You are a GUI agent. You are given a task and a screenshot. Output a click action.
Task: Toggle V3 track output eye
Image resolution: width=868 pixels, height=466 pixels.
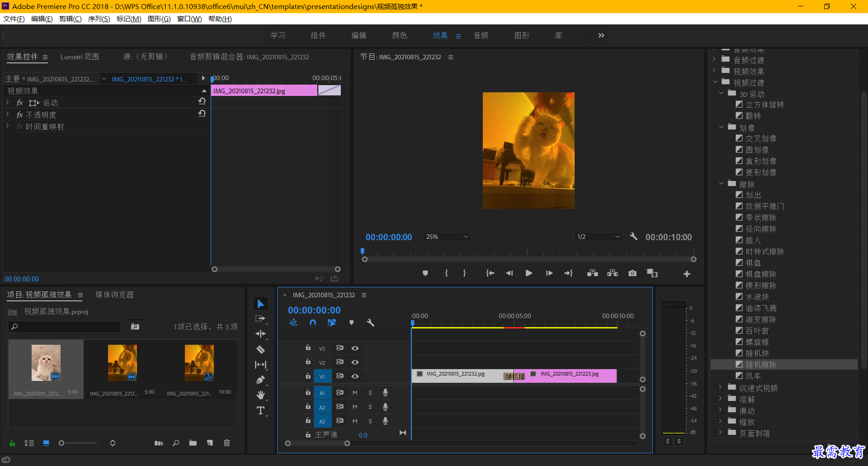[x=355, y=348]
